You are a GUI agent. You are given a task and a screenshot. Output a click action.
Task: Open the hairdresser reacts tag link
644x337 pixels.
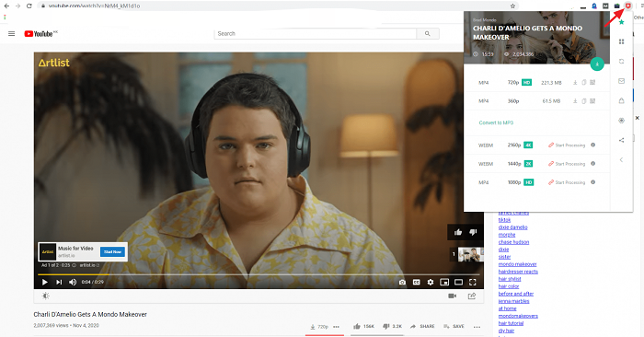[518, 272]
